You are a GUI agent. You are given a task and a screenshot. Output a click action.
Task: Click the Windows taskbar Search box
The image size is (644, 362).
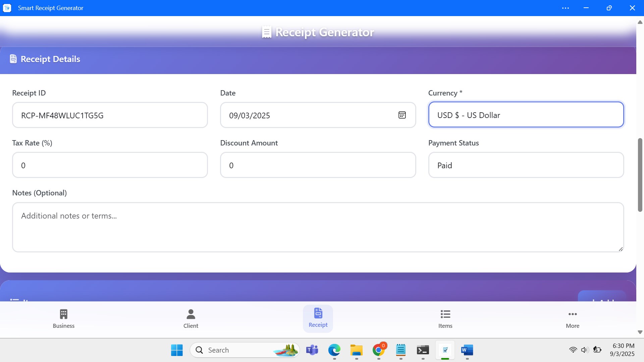click(235, 350)
